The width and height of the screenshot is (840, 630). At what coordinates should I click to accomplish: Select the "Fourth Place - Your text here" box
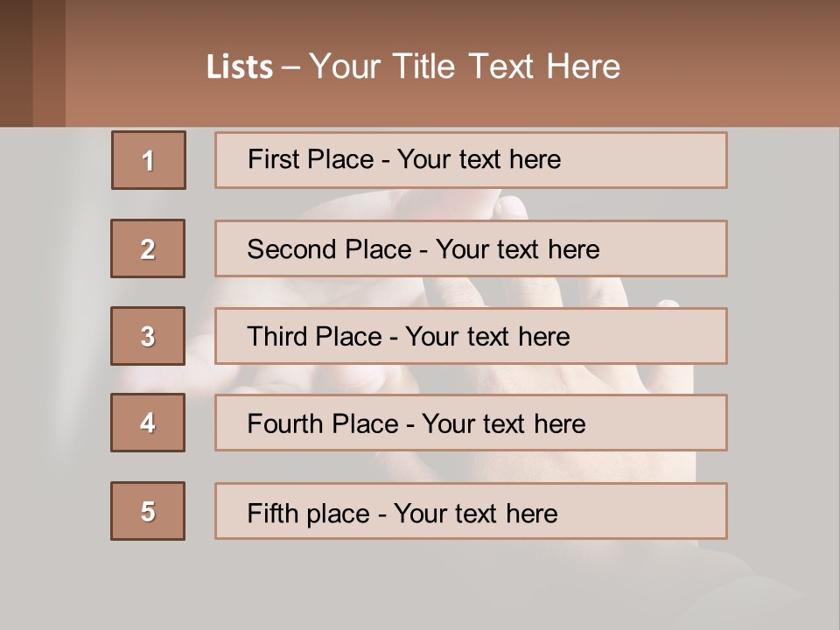click(471, 423)
